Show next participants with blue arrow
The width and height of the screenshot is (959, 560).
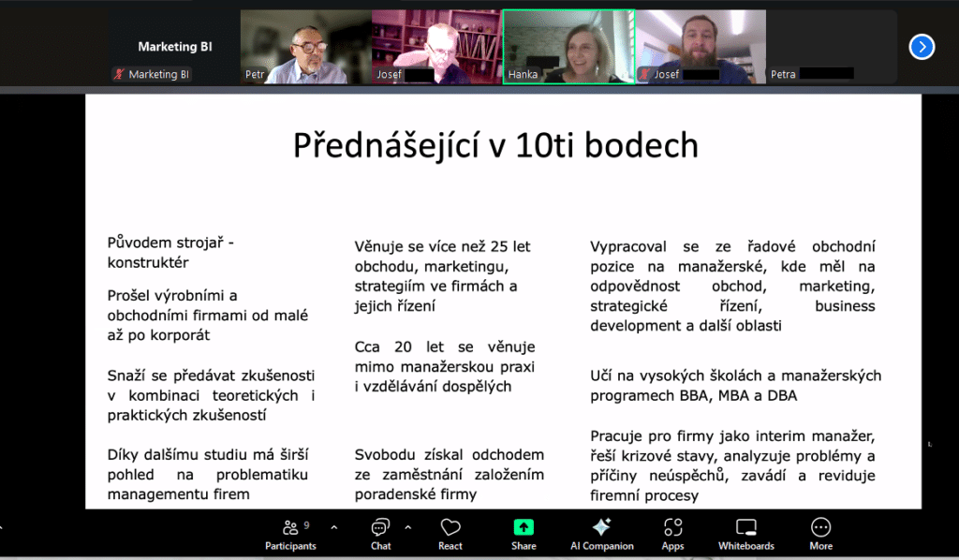click(x=922, y=47)
